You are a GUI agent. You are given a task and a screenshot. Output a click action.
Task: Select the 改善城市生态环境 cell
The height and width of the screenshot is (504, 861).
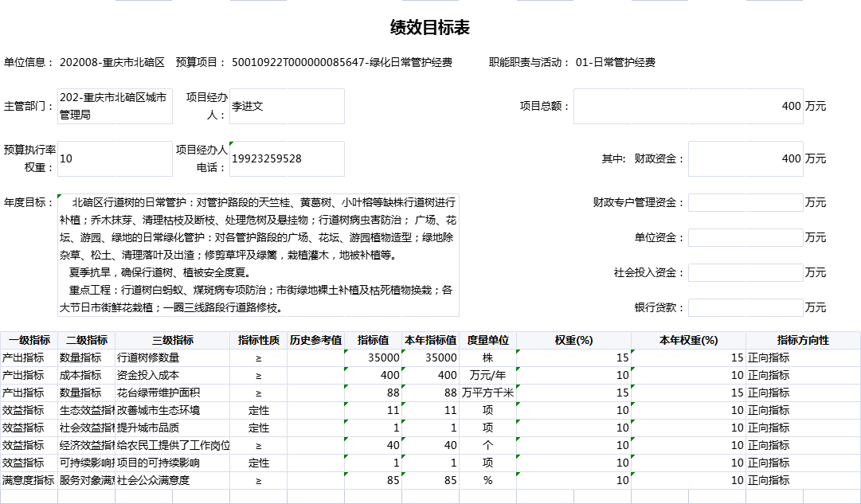172,411
